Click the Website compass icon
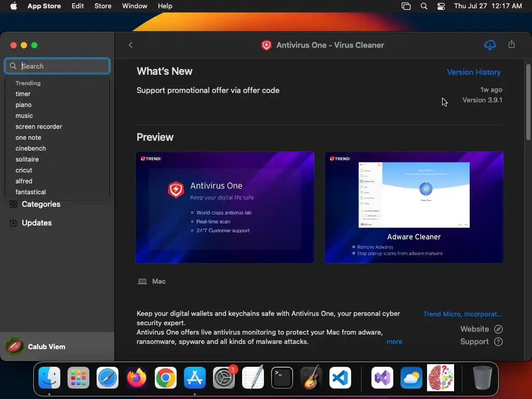The image size is (532, 399). [498, 329]
